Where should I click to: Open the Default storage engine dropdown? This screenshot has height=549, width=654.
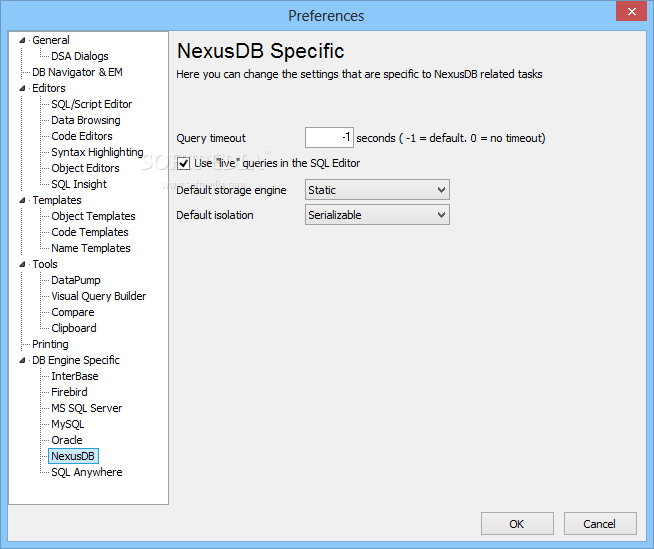tap(377, 190)
